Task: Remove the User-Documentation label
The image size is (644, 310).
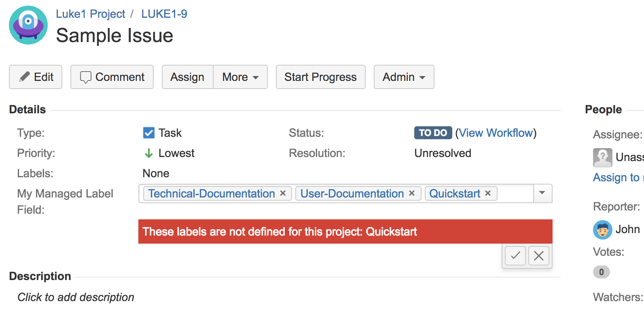Action: point(411,193)
